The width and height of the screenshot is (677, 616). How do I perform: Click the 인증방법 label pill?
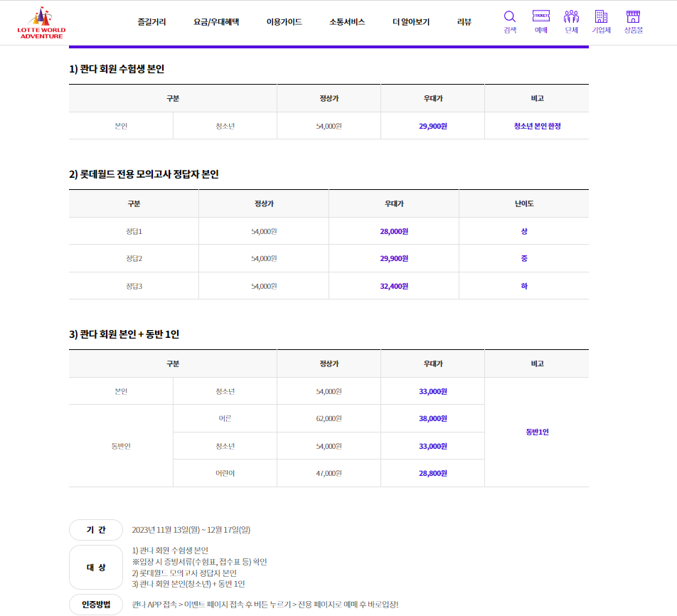(96, 605)
